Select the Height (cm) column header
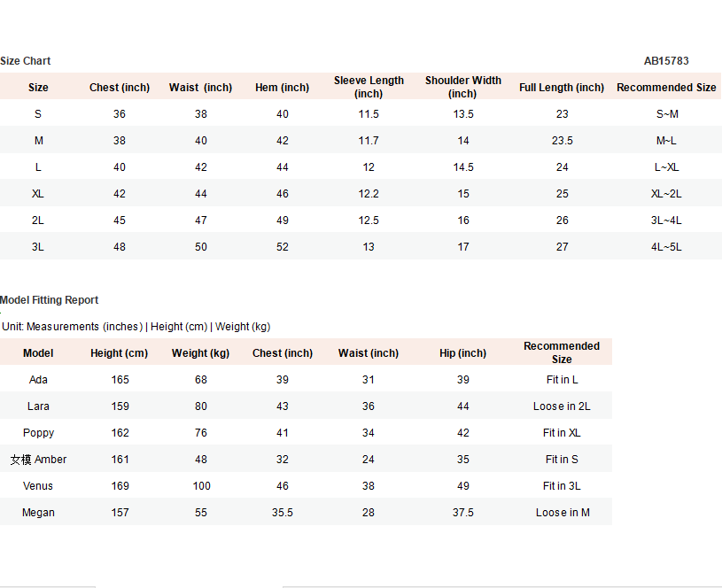The width and height of the screenshot is (722, 588). (x=119, y=353)
